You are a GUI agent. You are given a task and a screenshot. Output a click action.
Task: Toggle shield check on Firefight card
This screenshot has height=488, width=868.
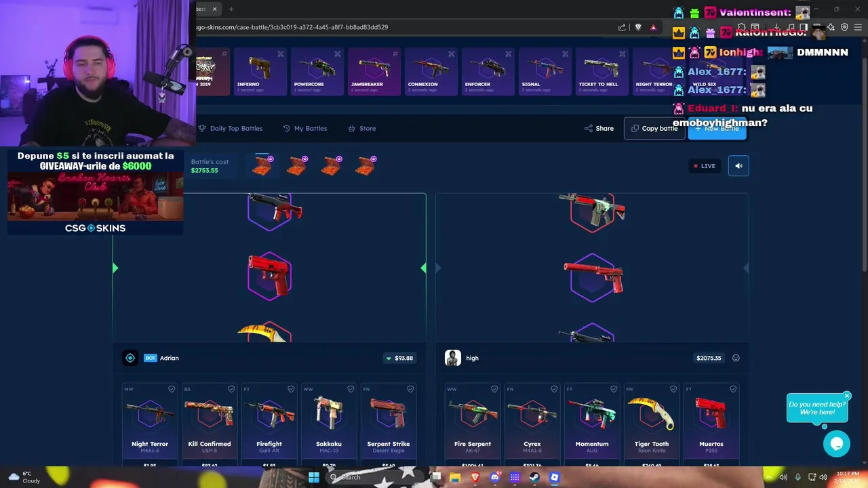[x=291, y=389]
